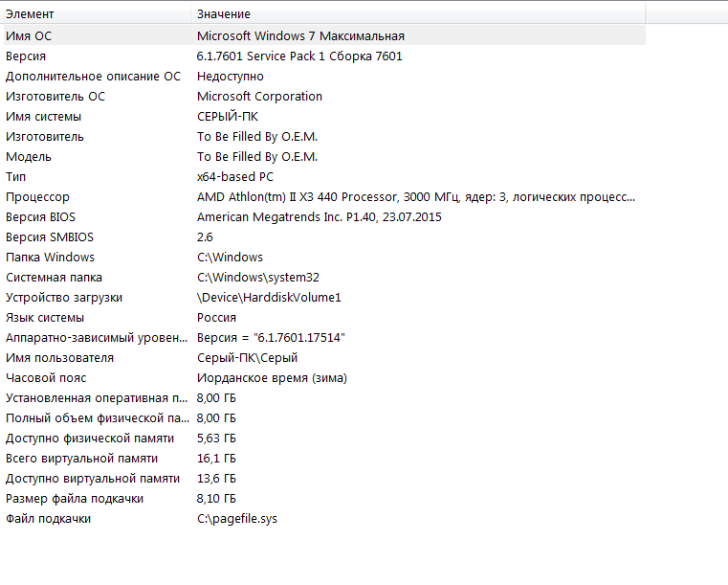Select the "Версия" row with 6.1.7601
Image resolution: width=728 pixels, height=585 pixels.
[26, 56]
